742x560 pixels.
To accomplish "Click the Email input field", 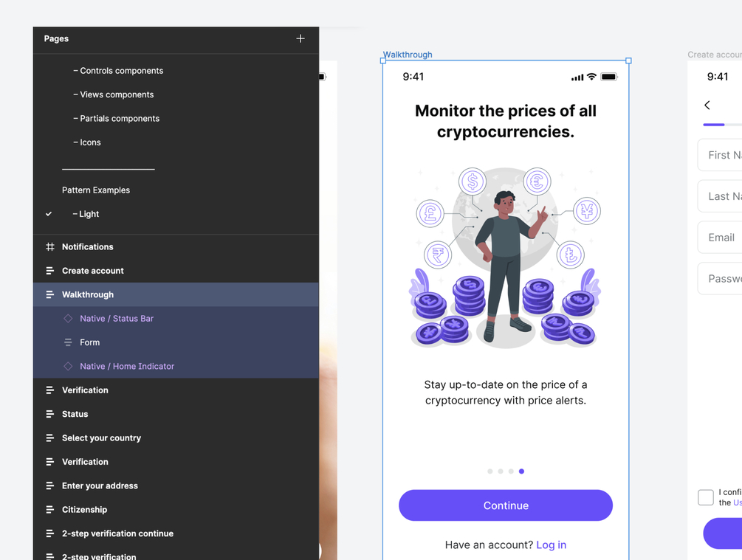I will [720, 238].
